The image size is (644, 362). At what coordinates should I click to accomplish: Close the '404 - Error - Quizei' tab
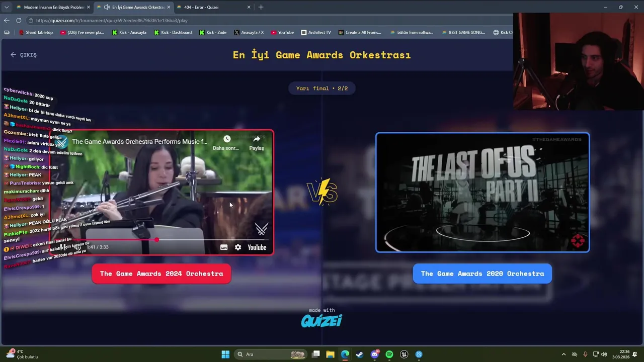(249, 7)
